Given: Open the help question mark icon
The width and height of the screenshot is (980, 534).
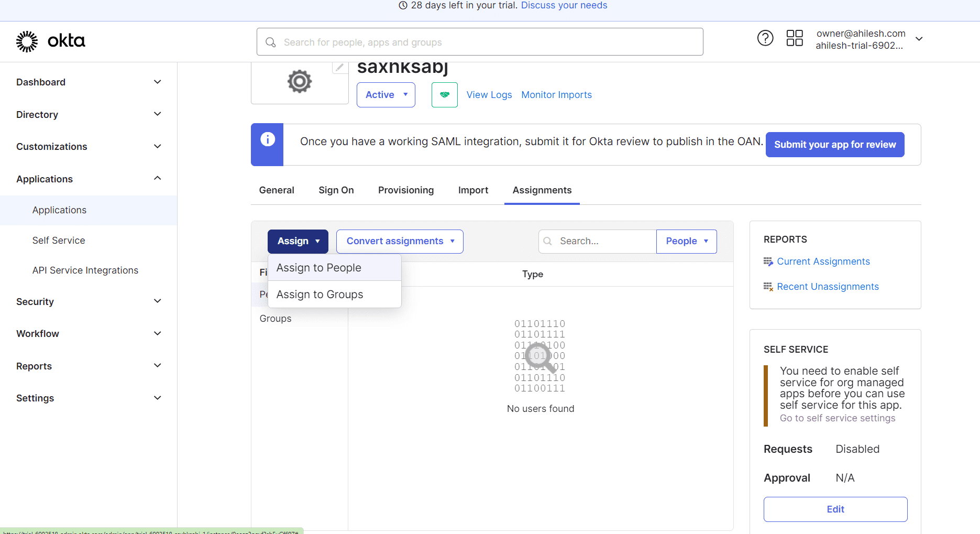Looking at the screenshot, I should [x=765, y=38].
